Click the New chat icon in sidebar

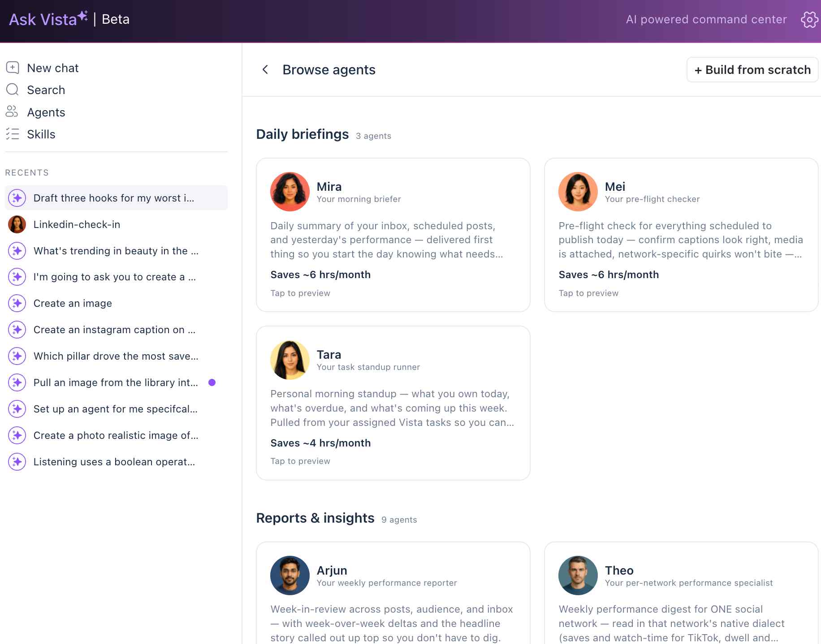(13, 68)
